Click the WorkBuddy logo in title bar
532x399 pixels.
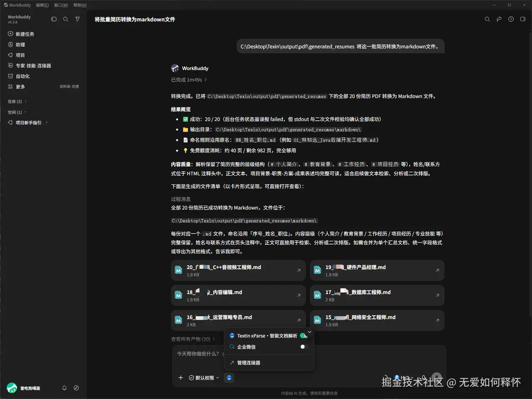click(x=6, y=5)
